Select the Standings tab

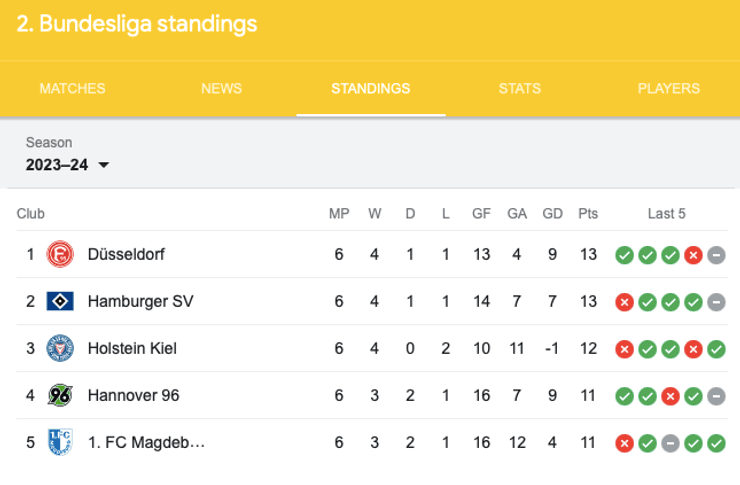point(370,88)
